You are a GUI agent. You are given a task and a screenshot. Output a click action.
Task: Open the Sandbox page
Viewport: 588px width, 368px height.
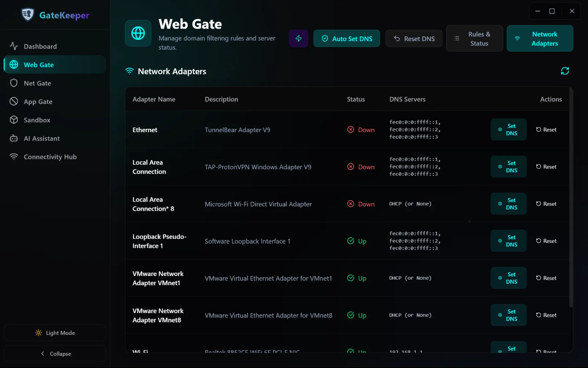tap(55, 120)
